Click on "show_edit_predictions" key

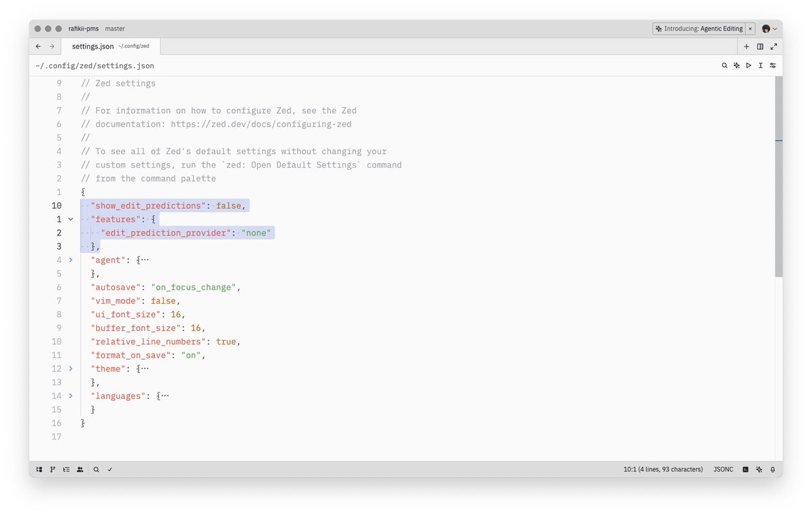148,206
